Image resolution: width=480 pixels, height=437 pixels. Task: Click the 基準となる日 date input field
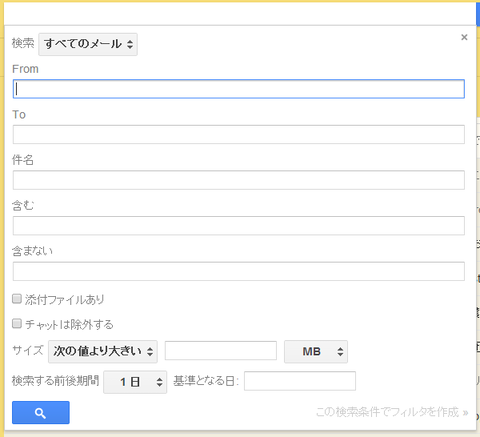(300, 381)
